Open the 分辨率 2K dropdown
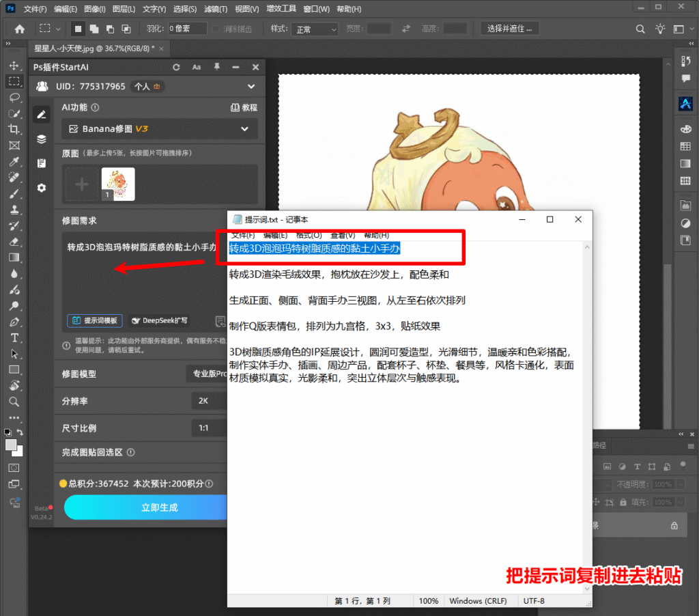699x616 pixels. tap(210, 401)
